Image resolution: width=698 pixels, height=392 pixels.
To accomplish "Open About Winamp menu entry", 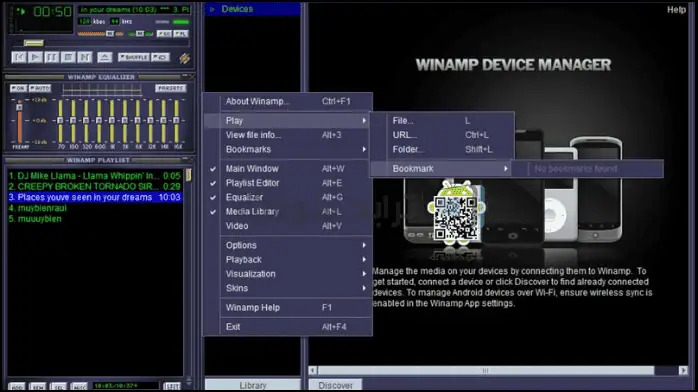I will 288,101.
